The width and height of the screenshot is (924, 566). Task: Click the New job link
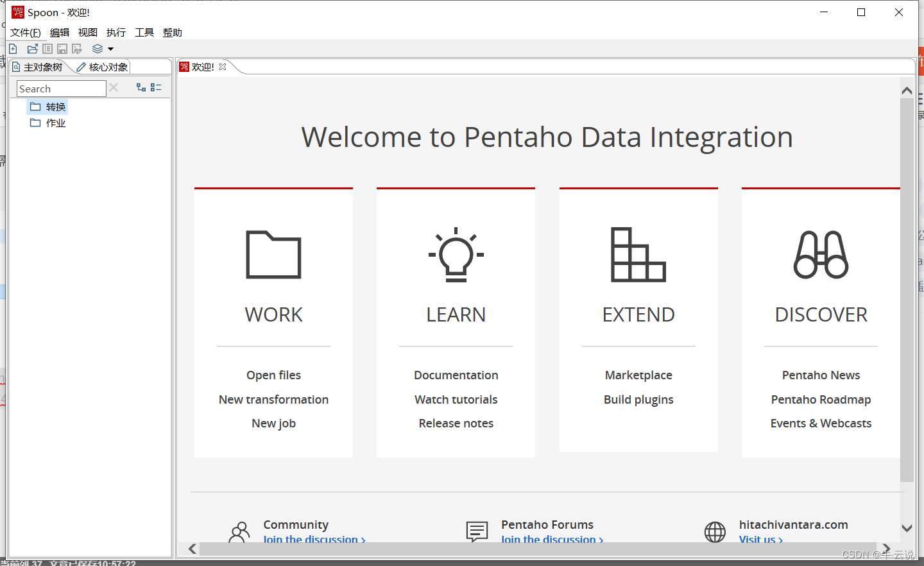tap(273, 424)
